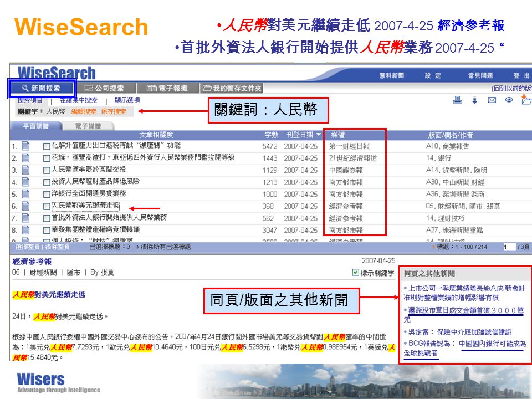532x399 pixels.
Task: Tick checkbox for 投資人民幣理財產品降低風險
Action: point(47,182)
